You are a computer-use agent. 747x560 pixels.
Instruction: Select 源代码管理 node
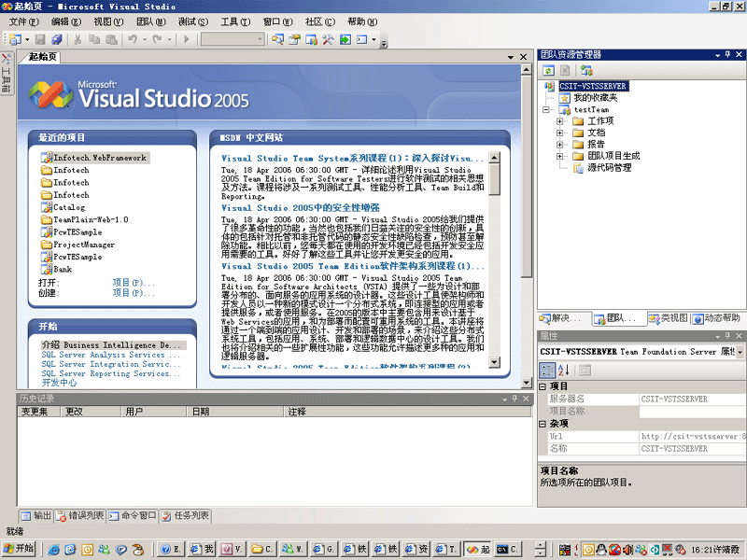[609, 168]
